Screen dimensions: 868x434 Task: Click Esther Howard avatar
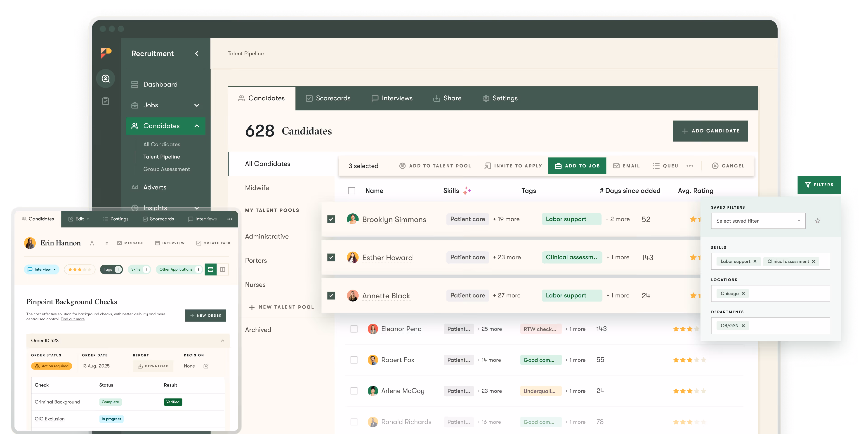tap(353, 257)
